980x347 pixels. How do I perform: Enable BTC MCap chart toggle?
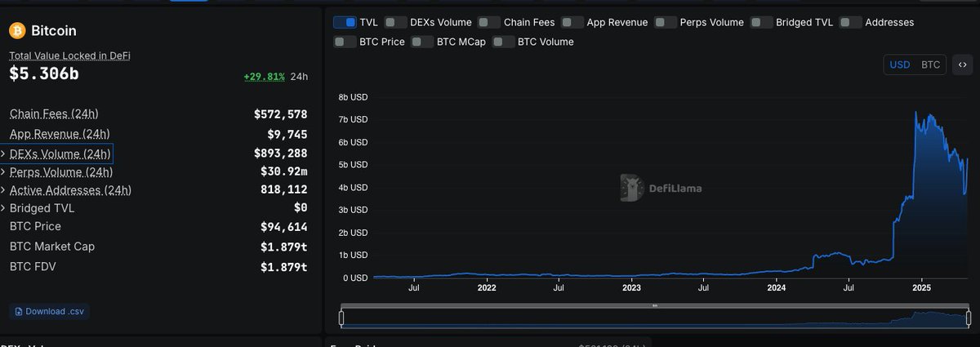(422, 42)
